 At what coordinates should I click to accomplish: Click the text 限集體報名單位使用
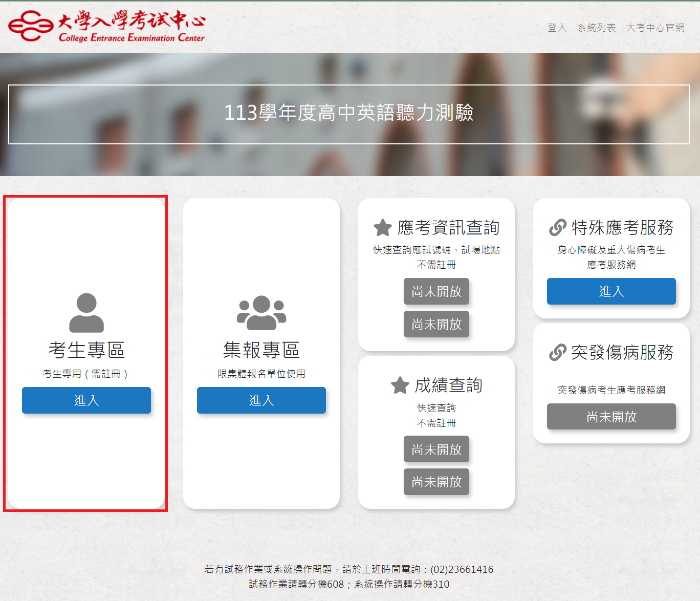(261, 374)
